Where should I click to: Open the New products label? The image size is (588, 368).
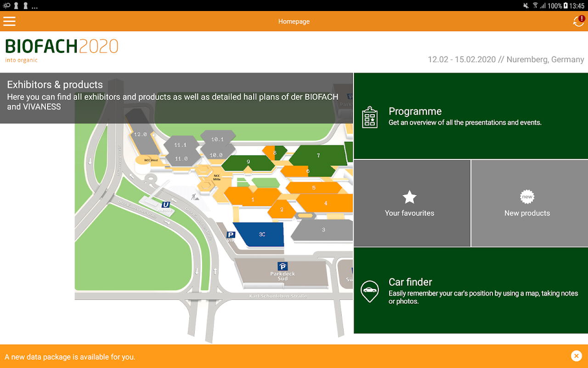527,213
